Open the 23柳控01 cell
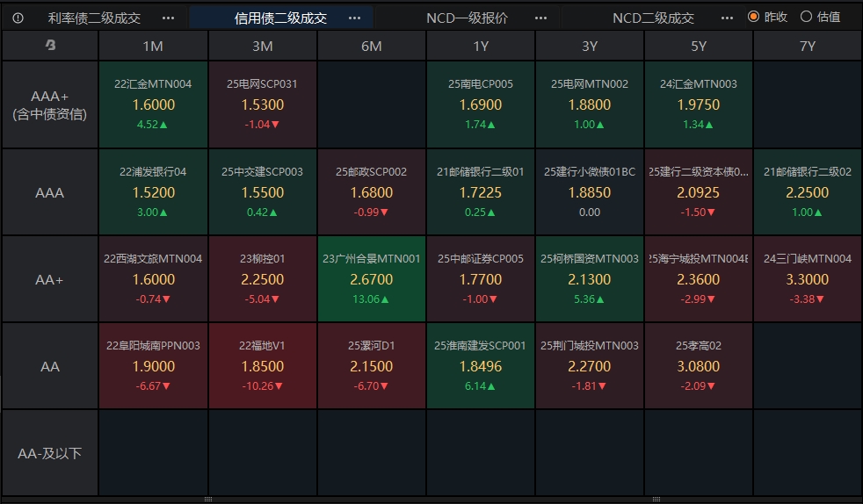The image size is (863, 504). 263,279
